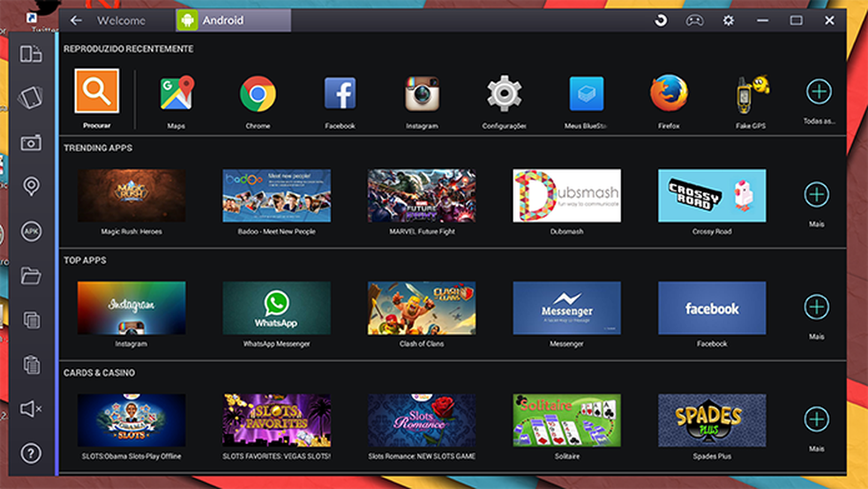
Task: Launch the Firefox app
Action: click(x=669, y=93)
